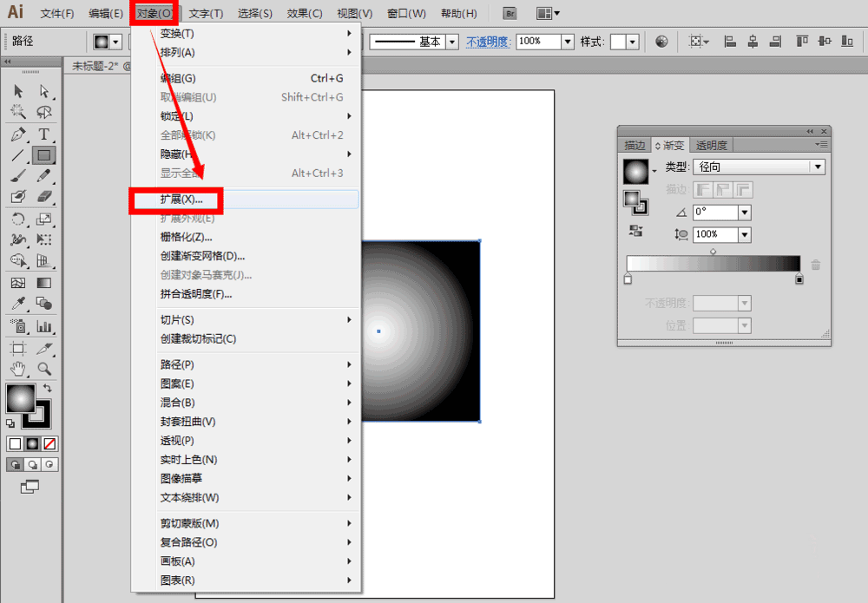
Task: Click the black gradient stop
Action: click(x=799, y=279)
